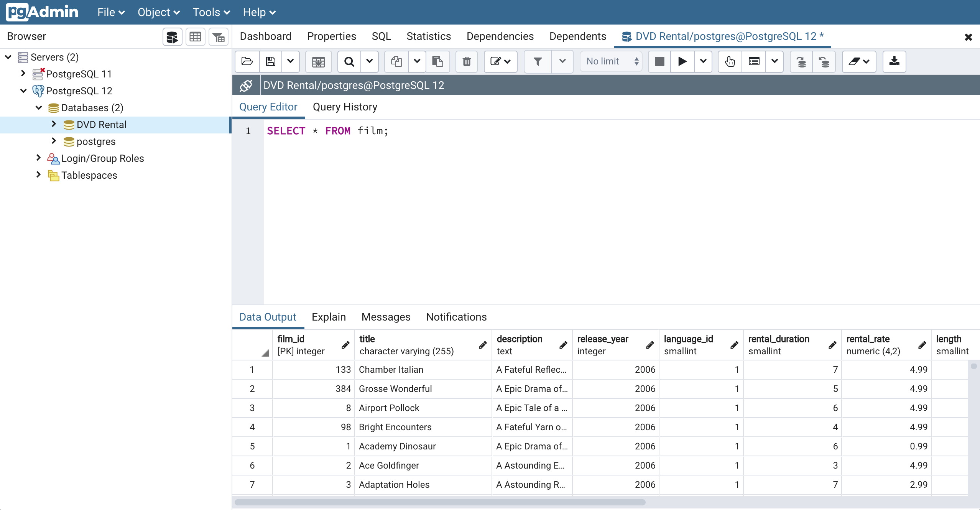Expand the Databases (2) tree node
980x510 pixels.
(x=38, y=108)
